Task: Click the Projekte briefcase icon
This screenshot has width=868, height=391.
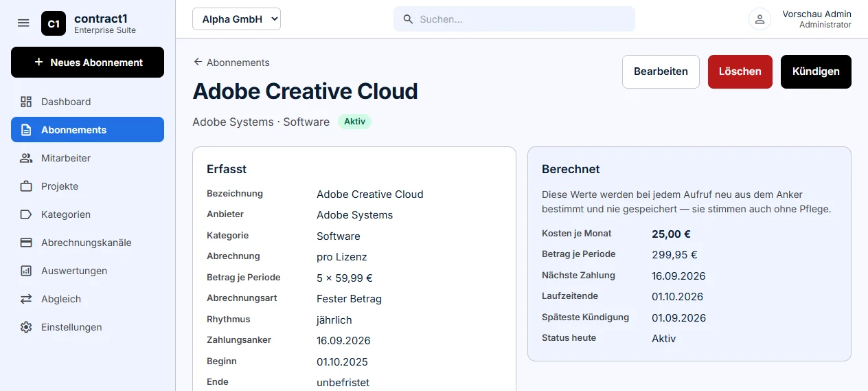Action: point(26,186)
